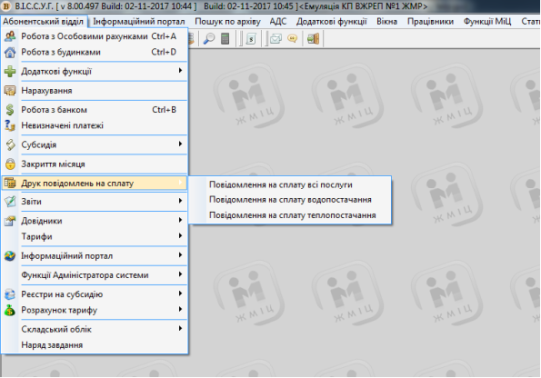Click the magnifier search icon in toolbar
Image resolution: width=541 pixels, height=378 pixels.
pos(209,39)
